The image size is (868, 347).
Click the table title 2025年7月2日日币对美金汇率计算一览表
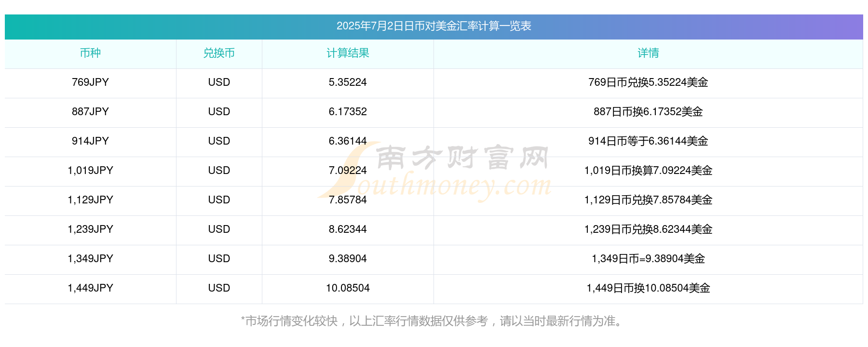[434, 26]
